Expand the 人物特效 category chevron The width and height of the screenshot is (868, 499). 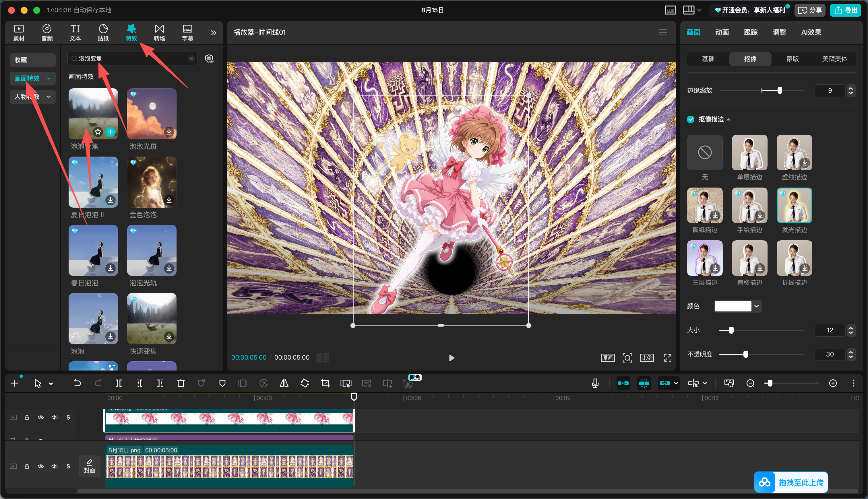[x=49, y=97]
